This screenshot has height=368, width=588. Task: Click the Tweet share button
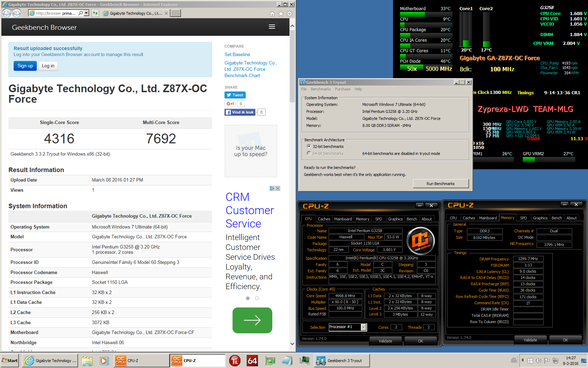[235, 95]
